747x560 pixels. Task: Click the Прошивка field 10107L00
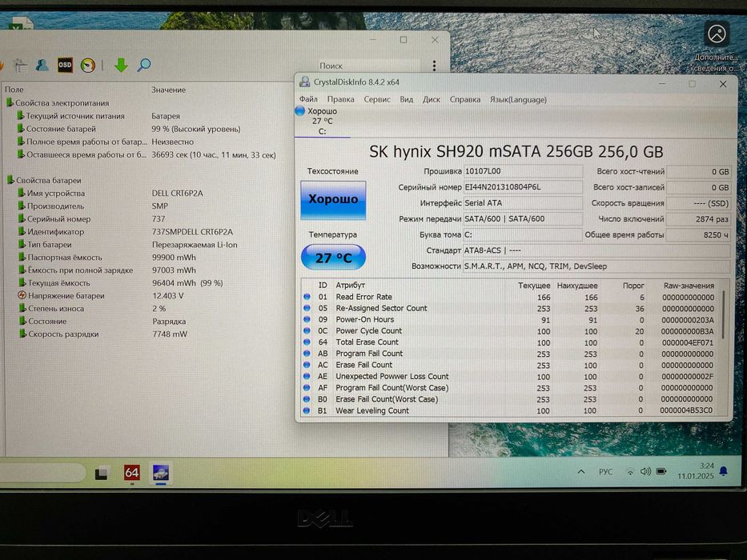point(523,171)
